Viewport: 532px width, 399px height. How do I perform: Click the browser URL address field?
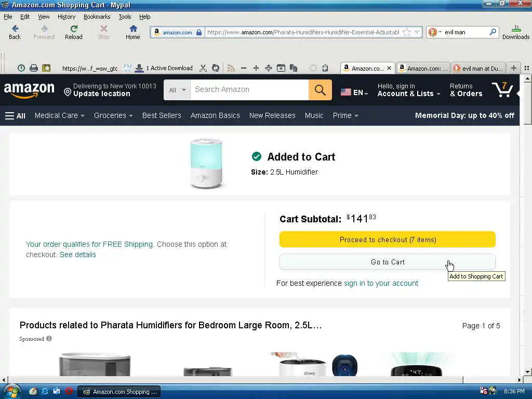(303, 32)
